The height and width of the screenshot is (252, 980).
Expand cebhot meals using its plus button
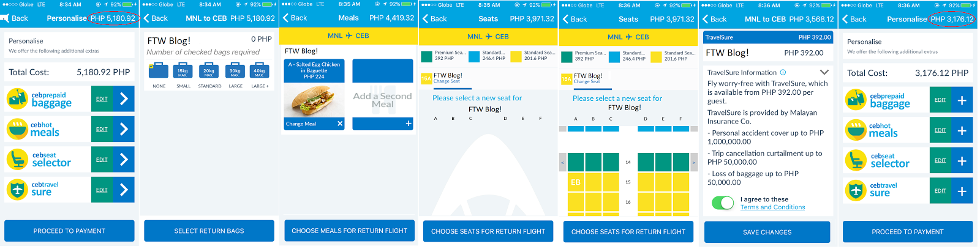(x=962, y=130)
